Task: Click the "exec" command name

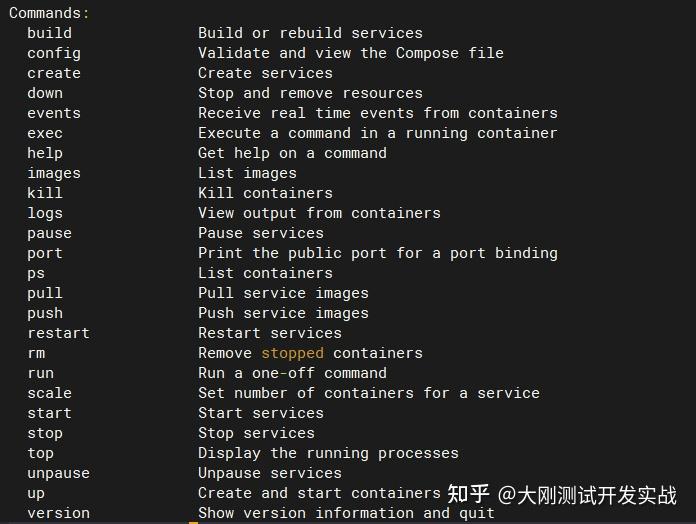Action: [x=45, y=133]
